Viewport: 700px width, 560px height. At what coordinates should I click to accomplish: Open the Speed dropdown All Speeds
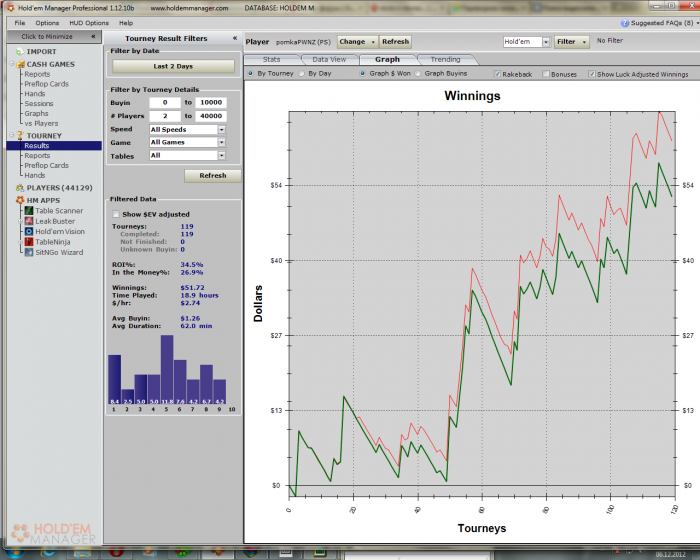point(188,130)
